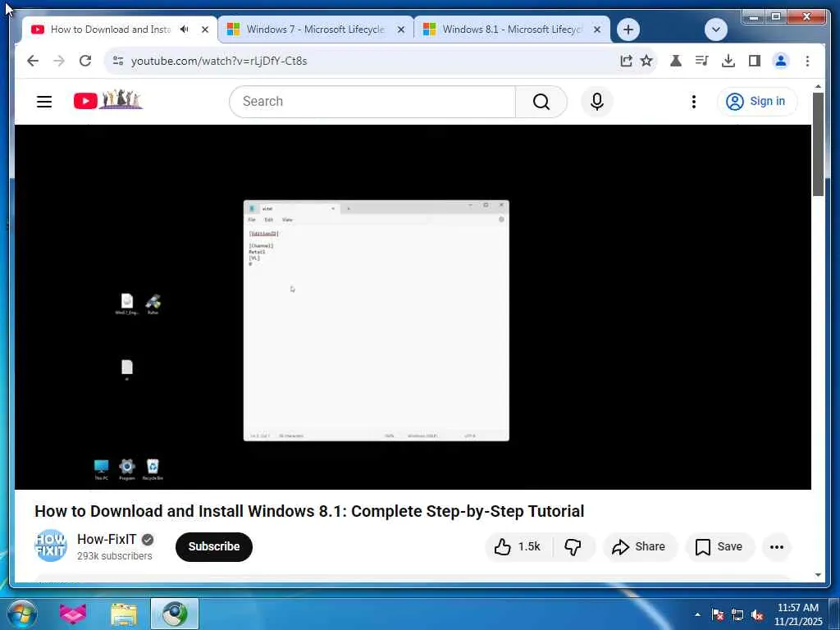Open site information icon in address bar
The width and height of the screenshot is (840, 630).
coord(118,61)
